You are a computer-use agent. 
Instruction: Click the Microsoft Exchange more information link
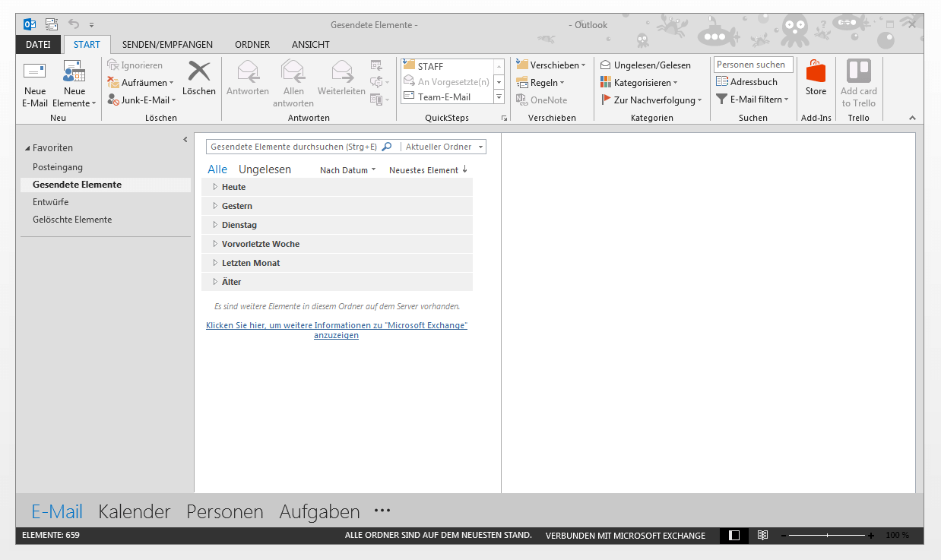[x=337, y=330]
